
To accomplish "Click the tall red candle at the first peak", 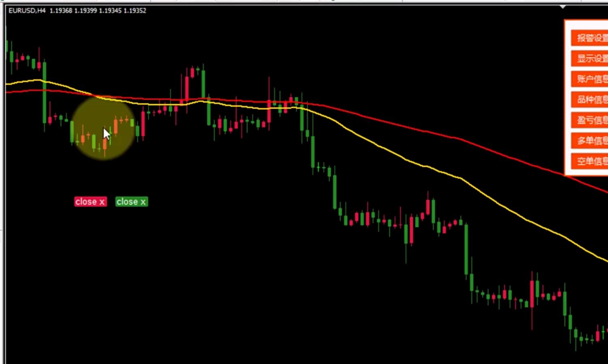I will tap(187, 88).
